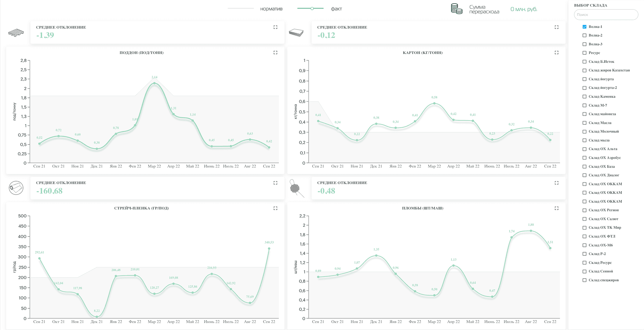Click the Мар 22 data point 2,14
Screen dimensions: 644x330
pyautogui.click(x=154, y=84)
